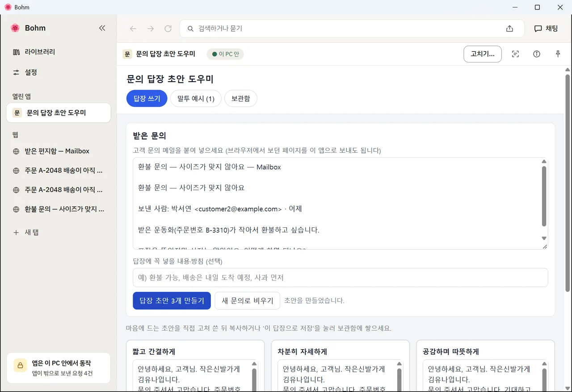572x392 pixels.
Task: Click the main page vertical scrollbar thumb
Action: click(x=568, y=183)
